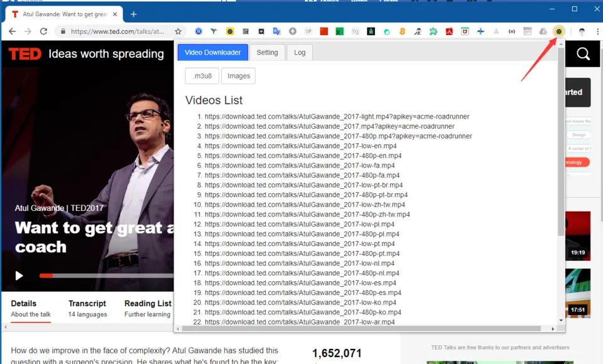Close the Atul Gawande tab
The height and width of the screenshot is (364, 603).
pyautogui.click(x=115, y=14)
